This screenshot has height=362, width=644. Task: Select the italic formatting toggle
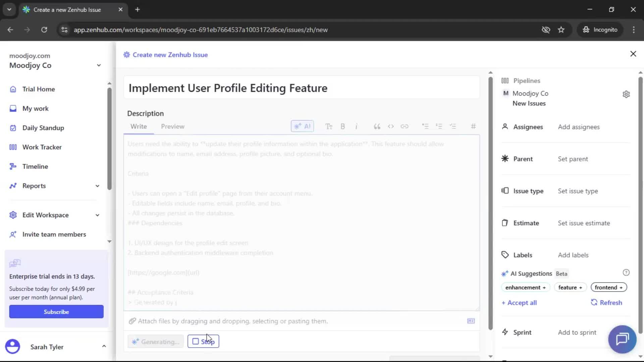point(357,126)
